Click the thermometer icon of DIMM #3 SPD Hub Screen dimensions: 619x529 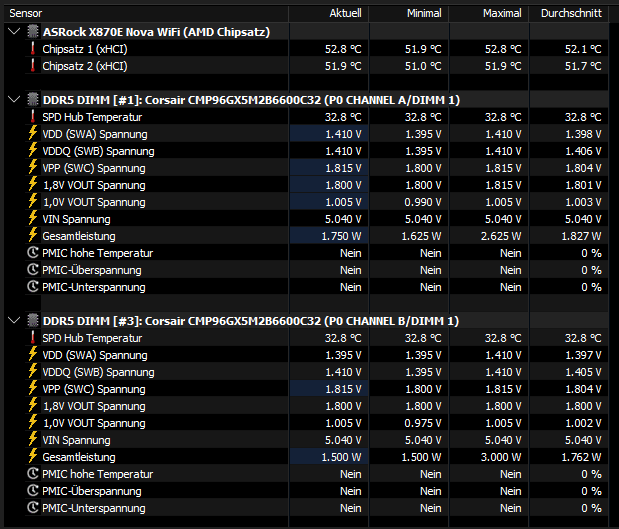pos(33,338)
